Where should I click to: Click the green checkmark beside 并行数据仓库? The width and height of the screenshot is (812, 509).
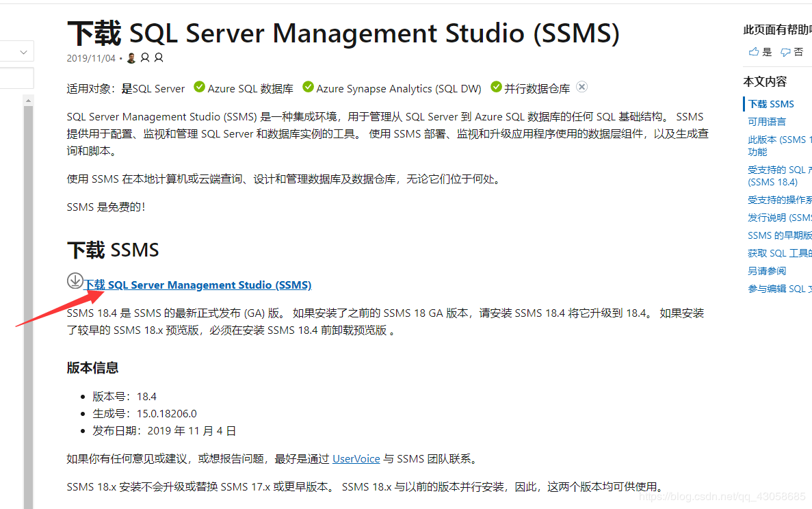[x=496, y=88]
